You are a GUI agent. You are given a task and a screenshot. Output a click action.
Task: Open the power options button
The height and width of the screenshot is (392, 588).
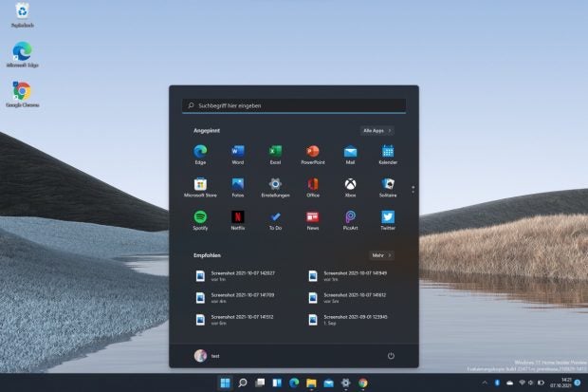391,356
